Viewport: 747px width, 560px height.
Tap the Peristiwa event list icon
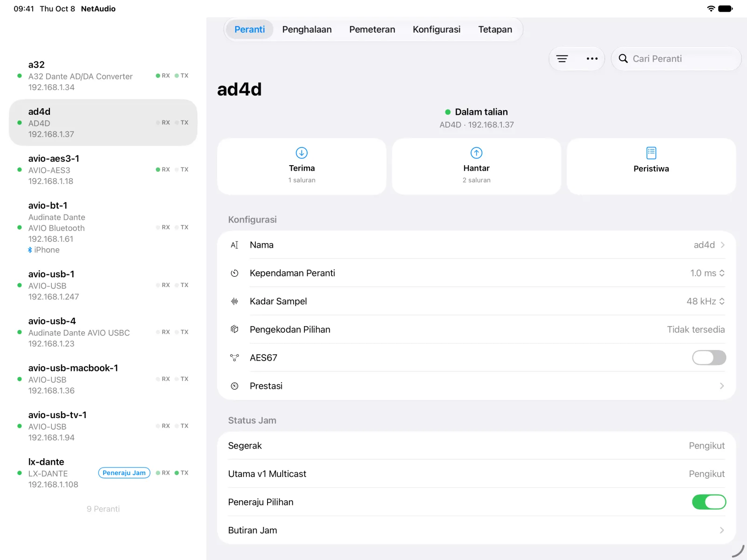click(x=651, y=153)
